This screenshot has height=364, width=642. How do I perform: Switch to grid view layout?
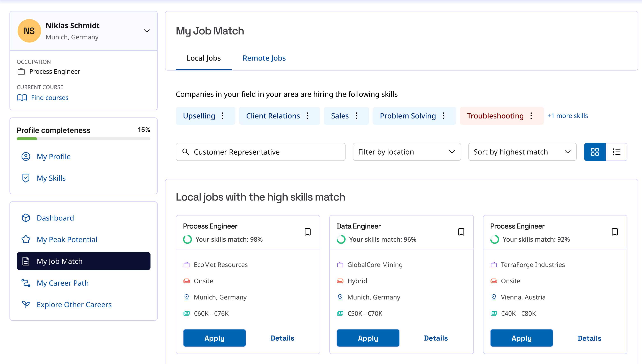[x=595, y=152]
